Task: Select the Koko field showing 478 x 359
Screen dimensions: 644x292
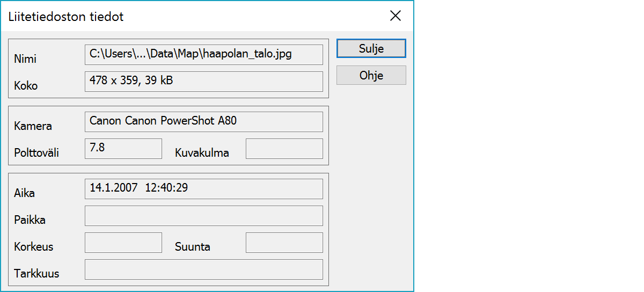Action: [204, 82]
